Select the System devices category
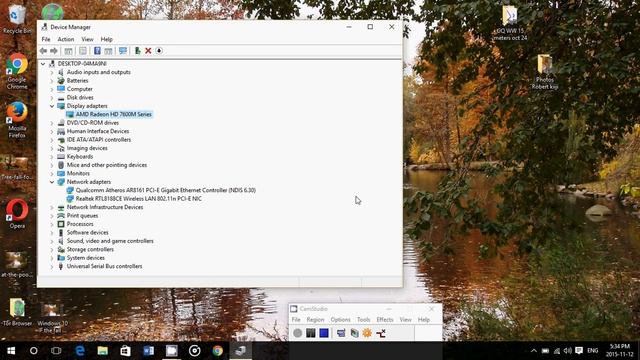Screen dimensions: 640x360 tap(86, 258)
